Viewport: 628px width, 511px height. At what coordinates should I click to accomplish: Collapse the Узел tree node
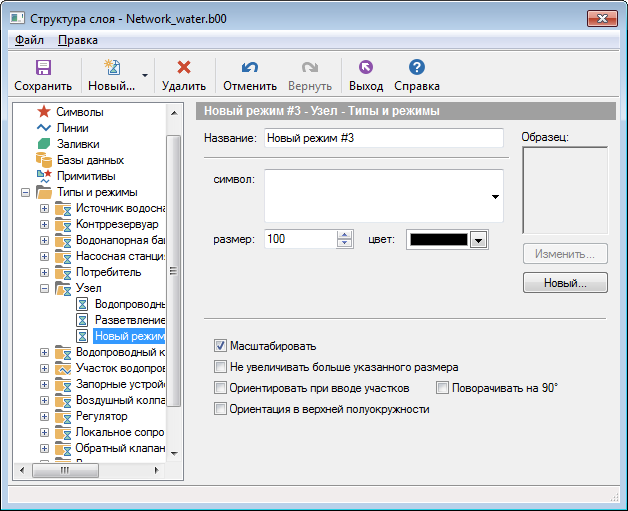point(44,288)
